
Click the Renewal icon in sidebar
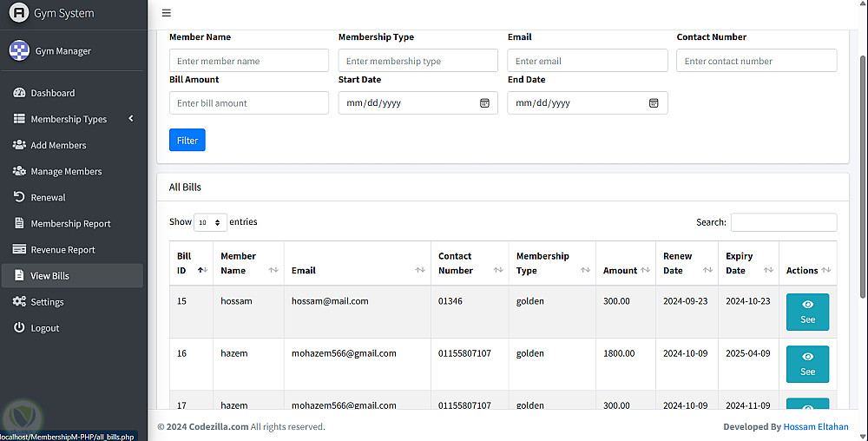coord(19,197)
